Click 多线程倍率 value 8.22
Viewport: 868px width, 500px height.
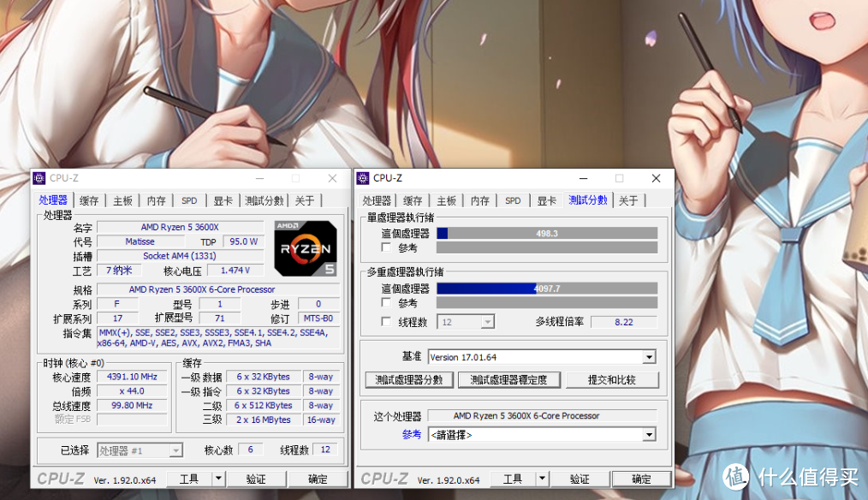point(624,322)
